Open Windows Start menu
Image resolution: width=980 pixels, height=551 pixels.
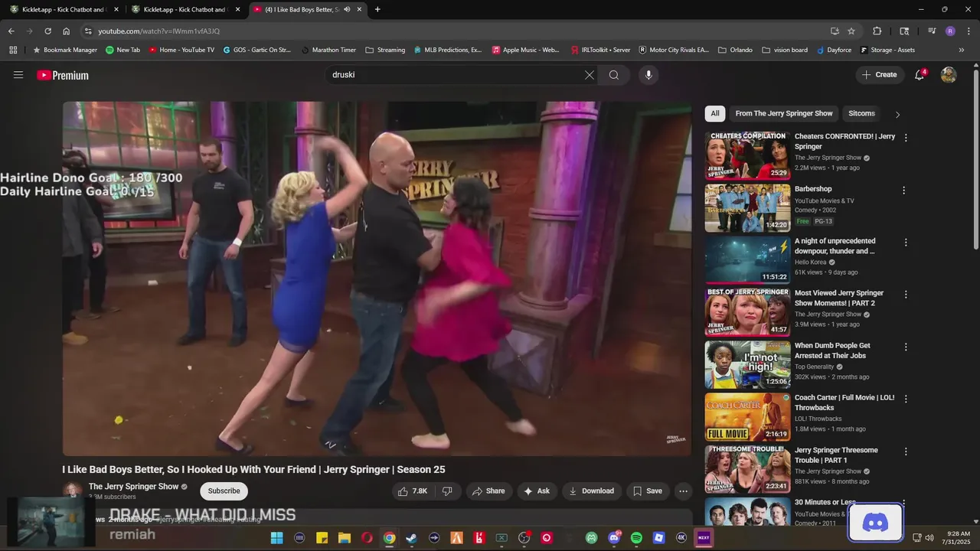[x=276, y=538]
